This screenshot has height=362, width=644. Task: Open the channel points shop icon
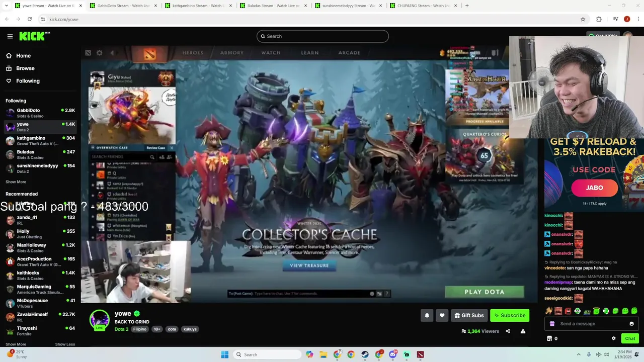[x=549, y=338]
